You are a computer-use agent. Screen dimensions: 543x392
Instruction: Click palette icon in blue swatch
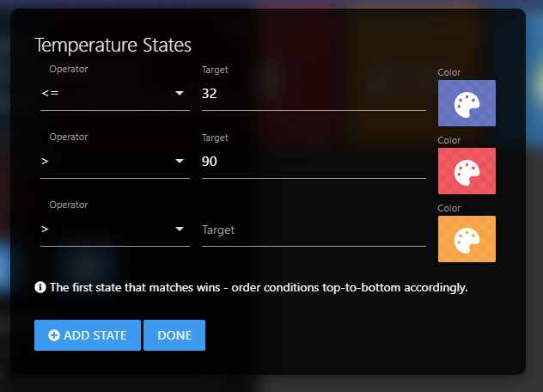click(x=467, y=105)
